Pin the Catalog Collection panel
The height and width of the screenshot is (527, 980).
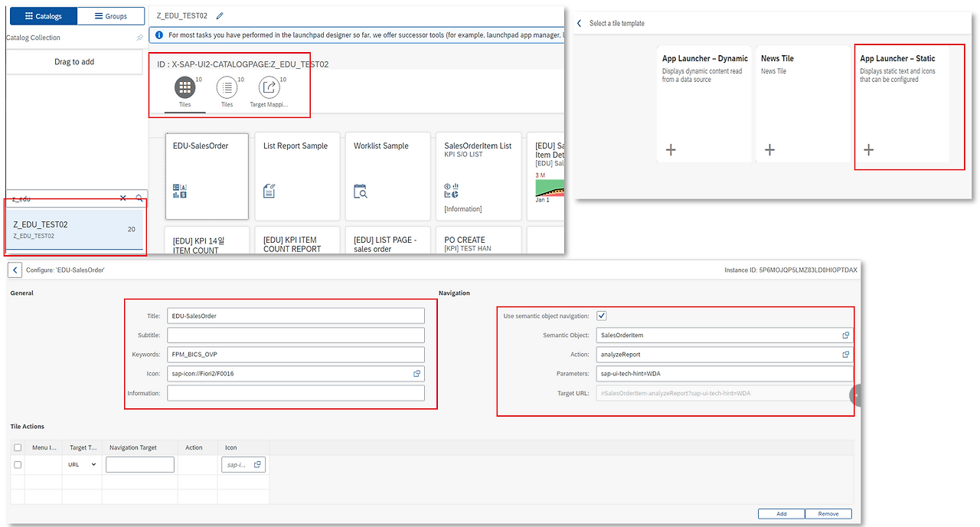click(x=139, y=38)
